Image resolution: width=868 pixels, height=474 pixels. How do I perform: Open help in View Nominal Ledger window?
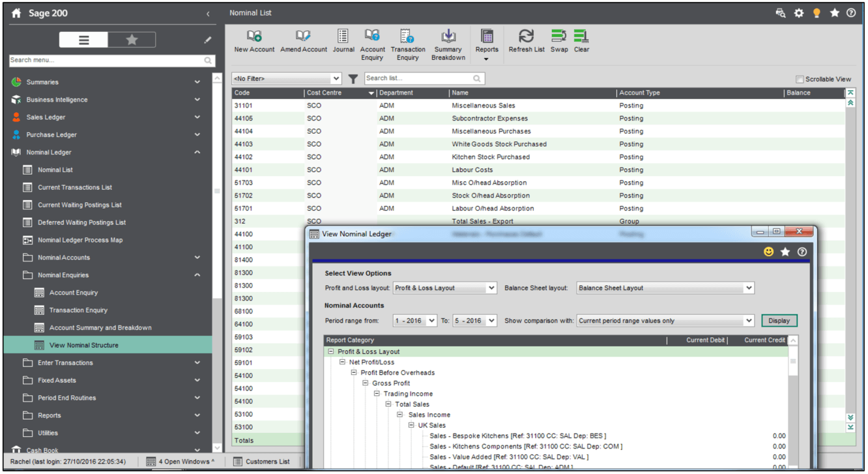[x=802, y=252]
